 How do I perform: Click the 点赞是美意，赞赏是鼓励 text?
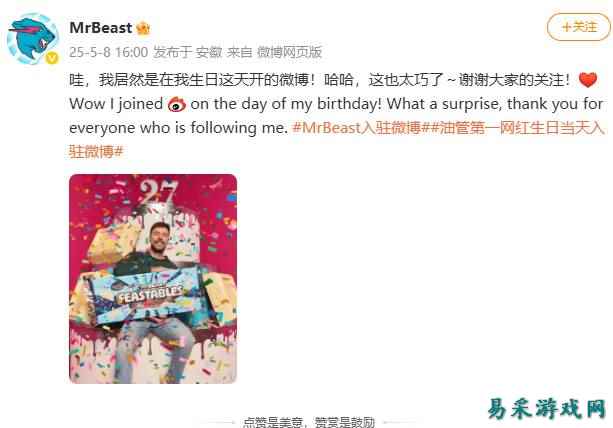click(308, 422)
